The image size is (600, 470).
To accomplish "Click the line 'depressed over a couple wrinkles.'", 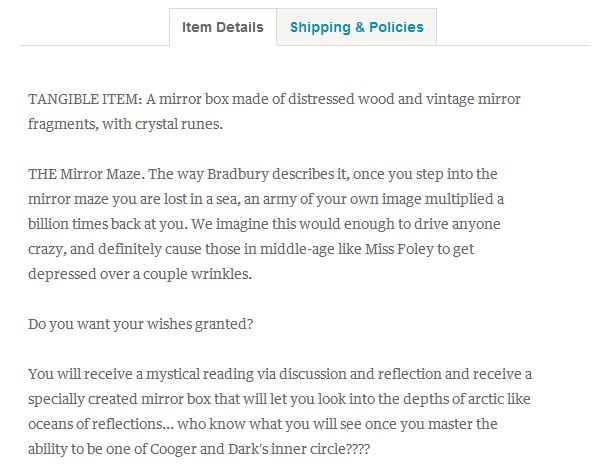I will point(140,274).
